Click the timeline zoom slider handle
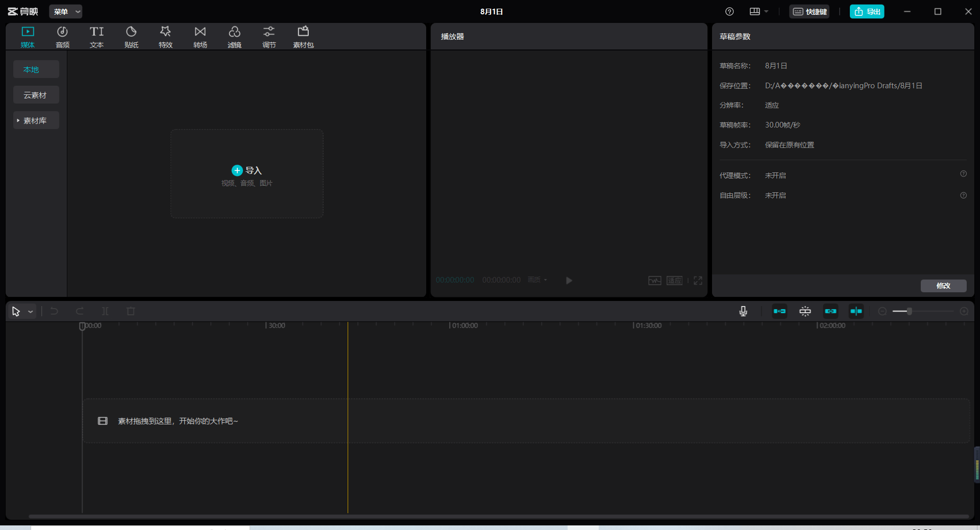 click(x=909, y=311)
